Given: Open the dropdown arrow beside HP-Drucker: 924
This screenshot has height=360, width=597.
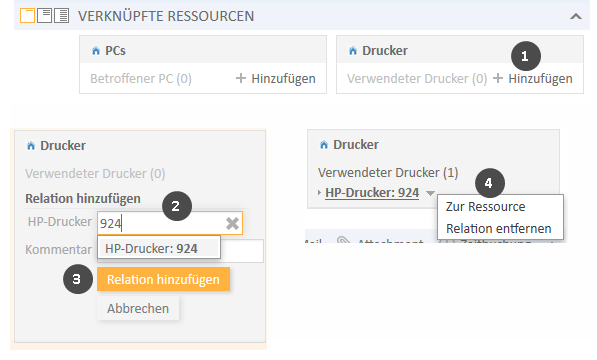Looking at the screenshot, I should 430,193.
